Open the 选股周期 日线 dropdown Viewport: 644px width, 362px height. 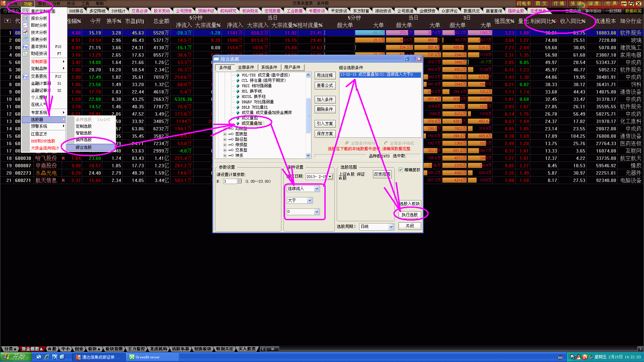391,227
